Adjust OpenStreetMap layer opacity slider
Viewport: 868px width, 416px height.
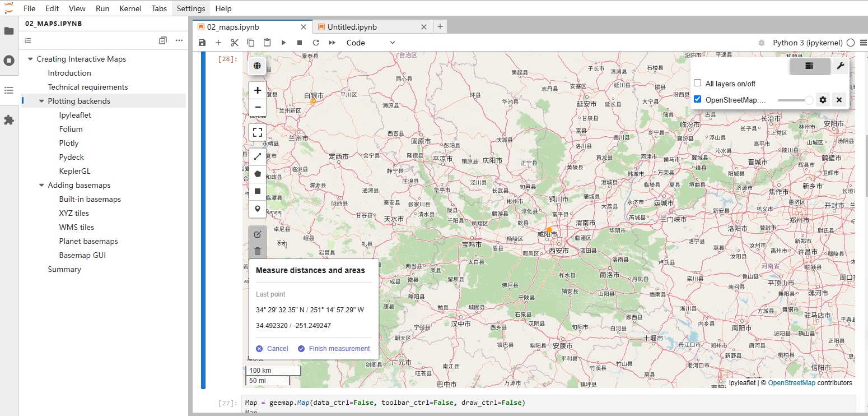point(795,100)
